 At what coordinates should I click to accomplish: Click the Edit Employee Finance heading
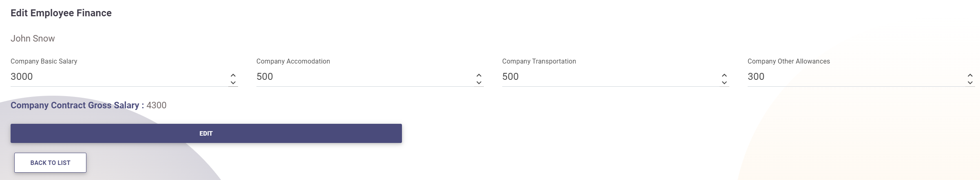(61, 13)
